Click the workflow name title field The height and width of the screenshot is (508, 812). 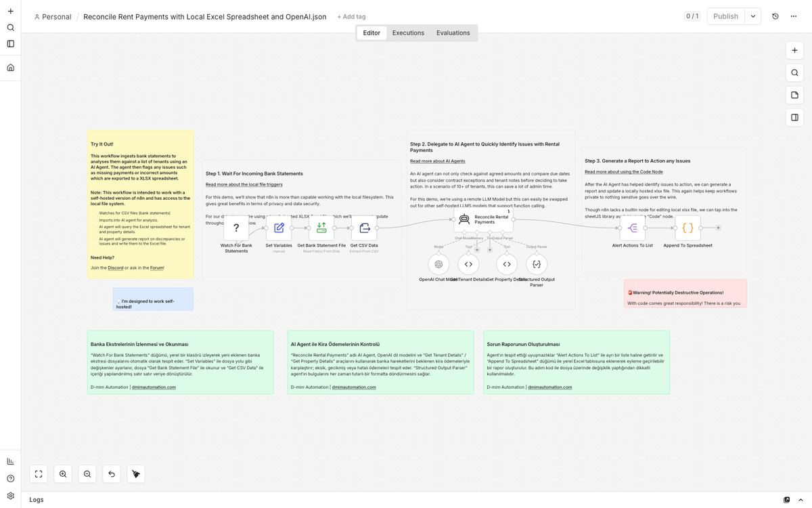pyautogui.click(x=204, y=16)
